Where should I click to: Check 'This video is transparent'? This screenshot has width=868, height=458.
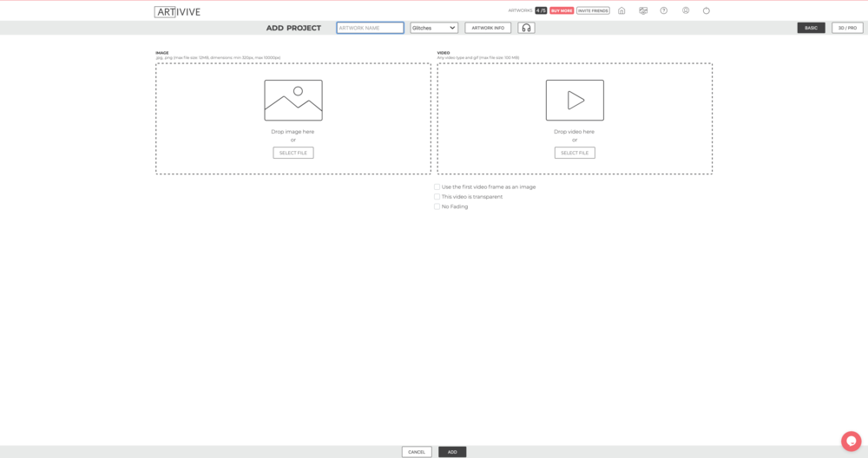pyautogui.click(x=437, y=197)
